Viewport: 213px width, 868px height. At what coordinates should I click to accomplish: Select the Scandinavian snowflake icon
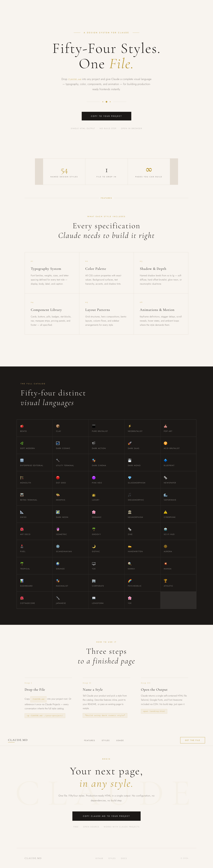click(58, 546)
